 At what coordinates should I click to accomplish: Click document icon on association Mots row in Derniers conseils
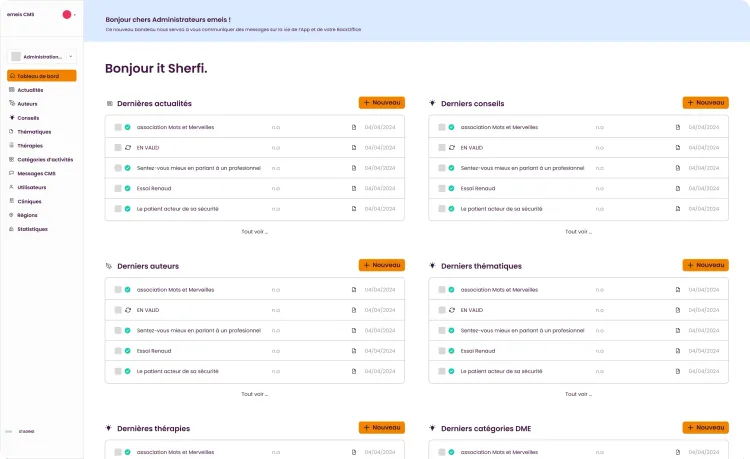coord(678,127)
